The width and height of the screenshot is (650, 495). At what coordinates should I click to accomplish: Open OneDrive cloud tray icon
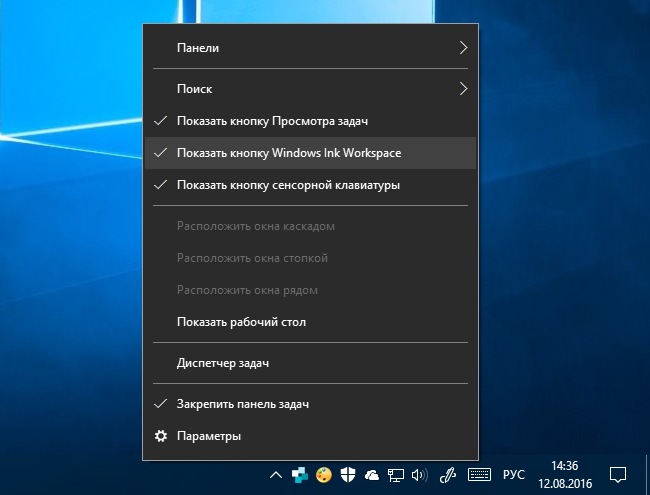tap(372, 475)
